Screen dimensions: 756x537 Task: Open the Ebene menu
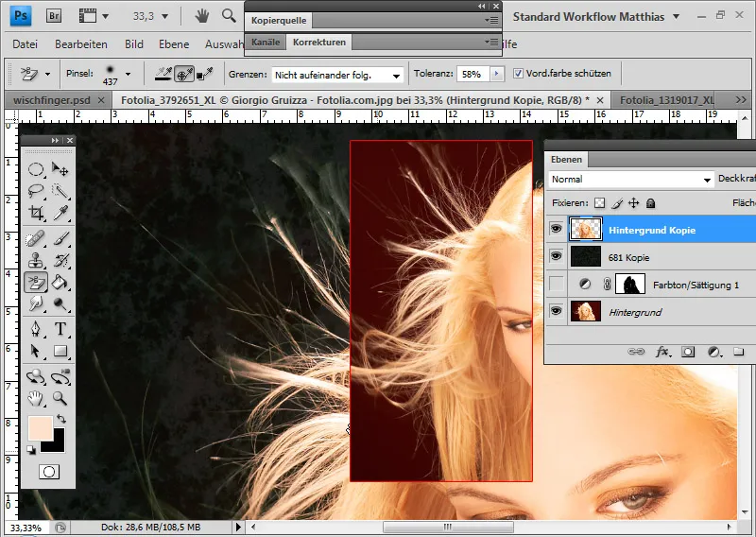click(x=174, y=43)
